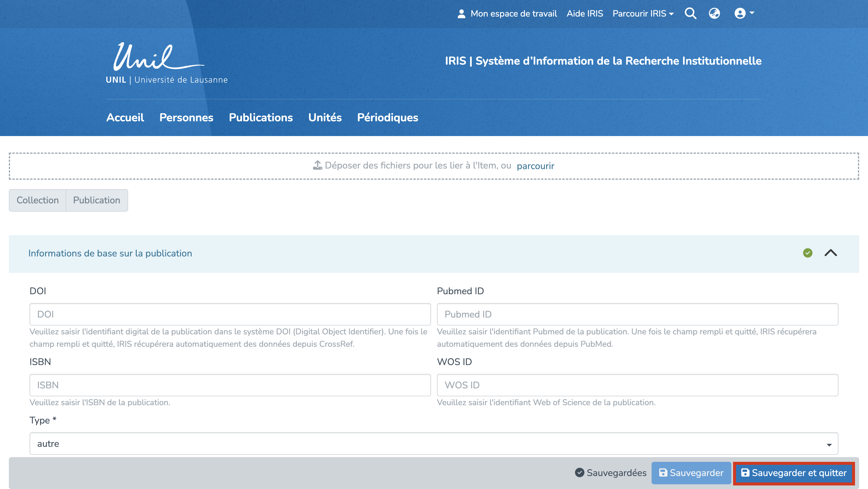Screen dimensions: 868x489
Task: Click the green section validity check icon
Action: 807,253
